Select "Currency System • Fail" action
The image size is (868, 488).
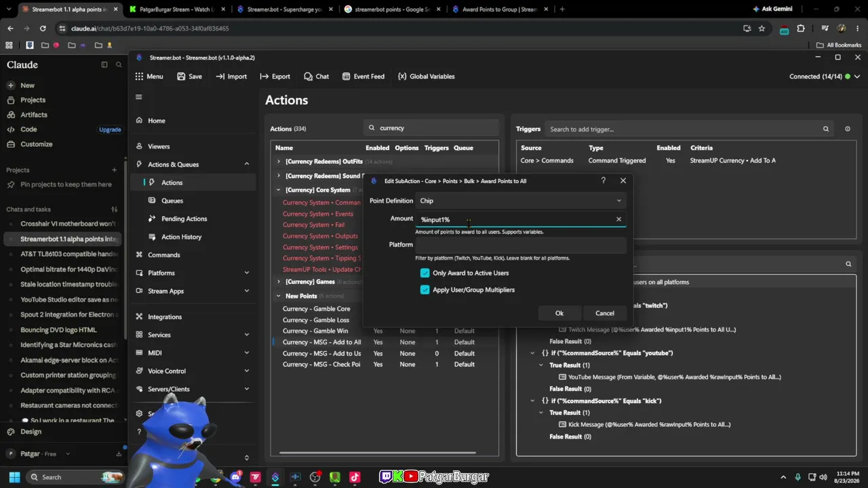pyautogui.click(x=313, y=224)
